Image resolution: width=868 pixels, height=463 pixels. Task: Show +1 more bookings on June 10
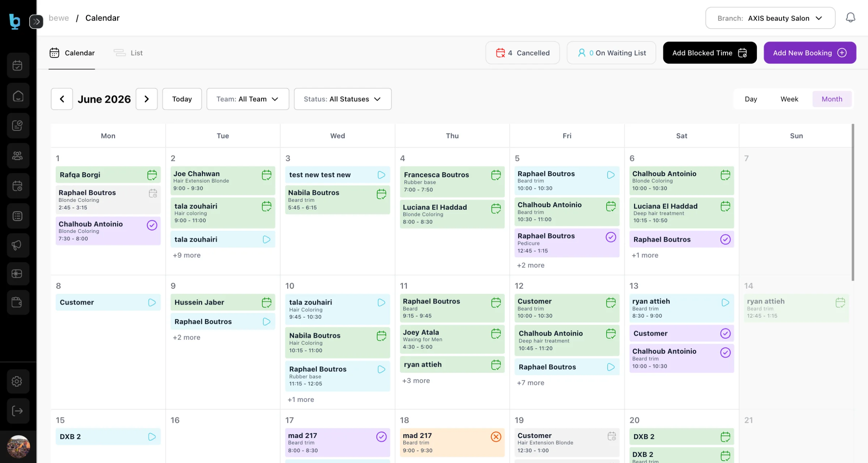(x=301, y=399)
